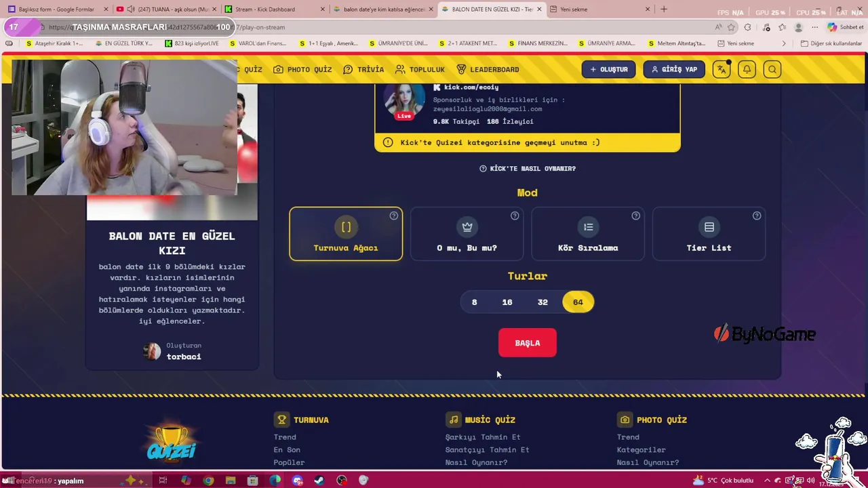Open Sanatçıyı Tahmin Et footer link

tap(487, 450)
